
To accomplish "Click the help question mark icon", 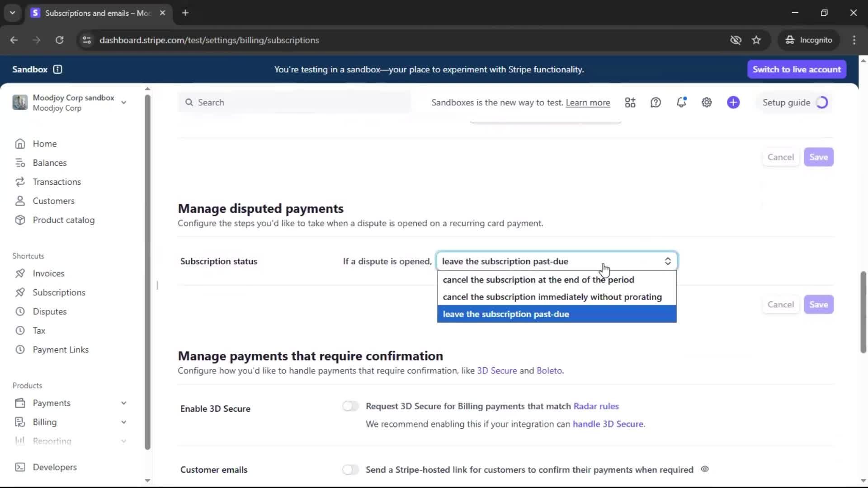I will click(656, 103).
